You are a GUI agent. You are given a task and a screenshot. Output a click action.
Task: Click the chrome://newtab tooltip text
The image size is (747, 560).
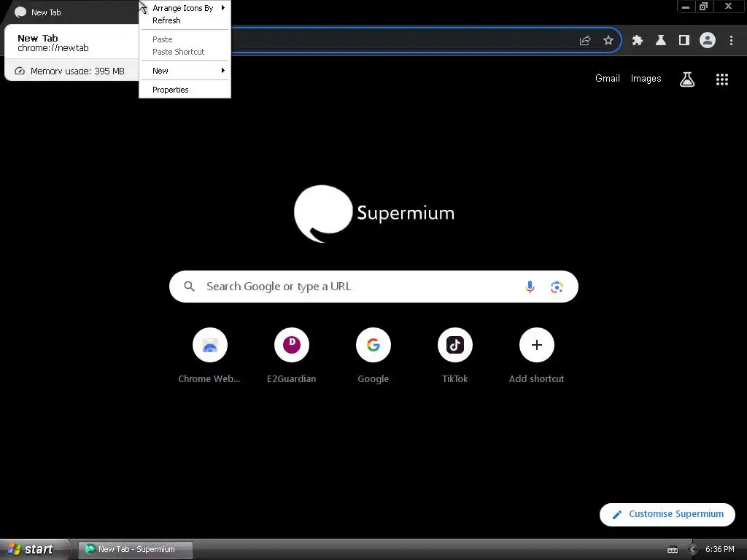coord(53,47)
